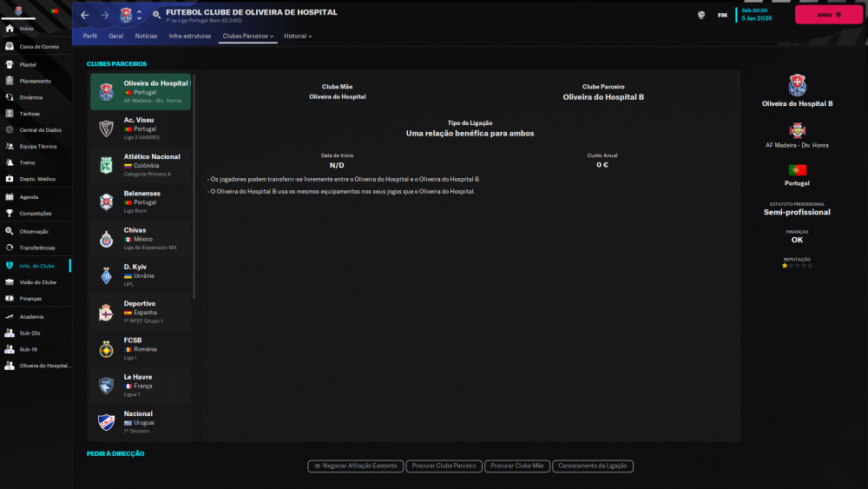Viewport: 868px width, 489px height.
Task: Open Equipa Técnica staff icon
Action: pyautogui.click(x=10, y=146)
